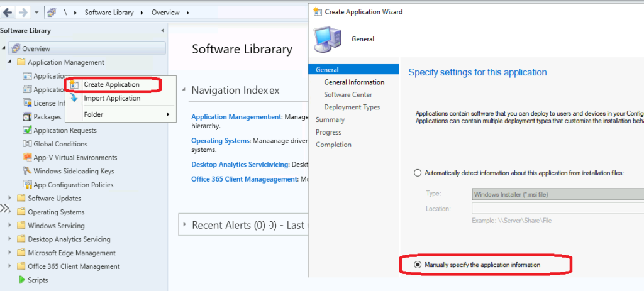Click the Office 365 Client Management folder icon
Viewport: 644px width, 291px height.
point(21,266)
